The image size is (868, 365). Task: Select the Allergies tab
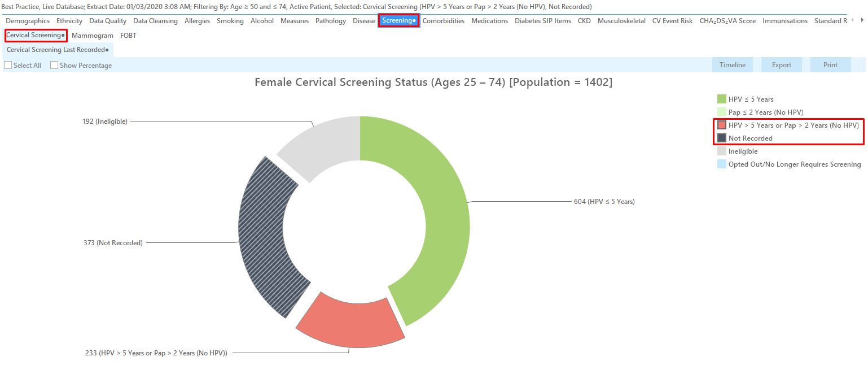tap(197, 21)
